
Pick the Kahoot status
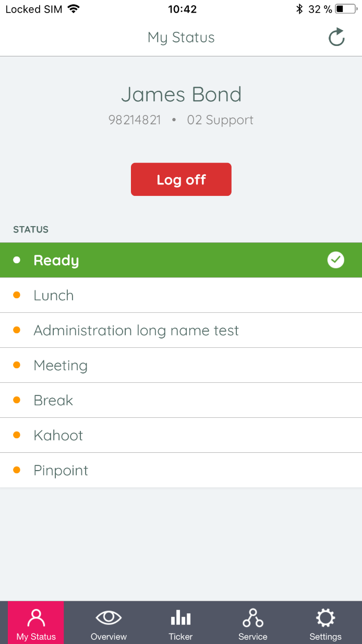58,435
